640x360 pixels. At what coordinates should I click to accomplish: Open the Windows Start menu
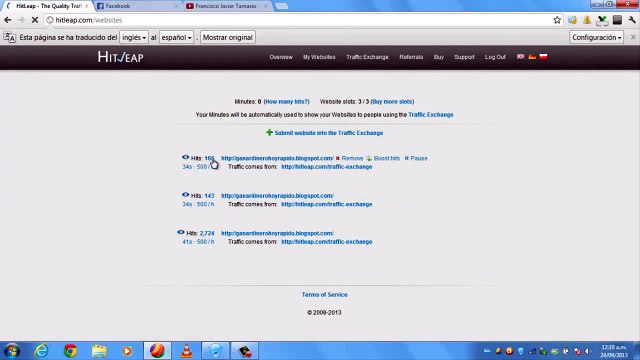pos(12,351)
